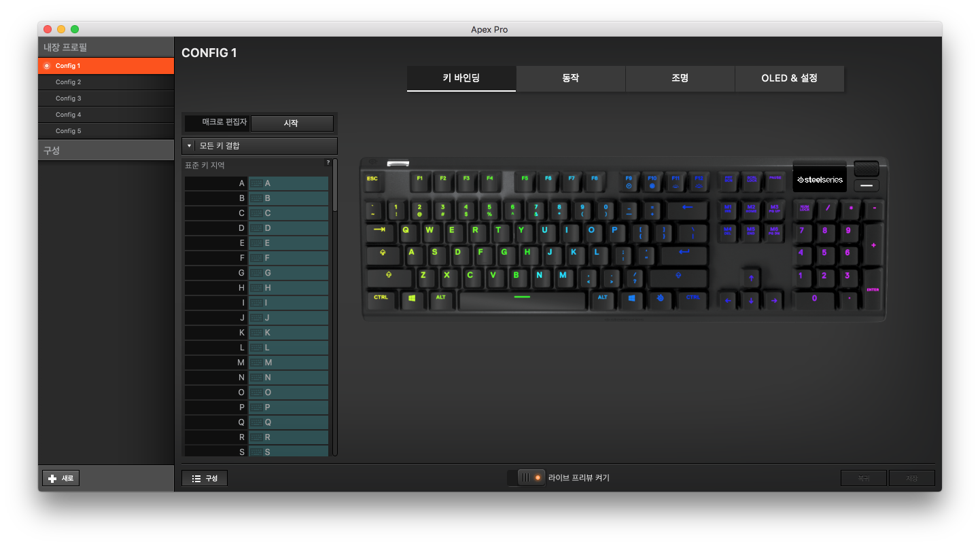This screenshot has width=980, height=546.
Task: Select the F9 media key on keyboard
Action: [629, 181]
